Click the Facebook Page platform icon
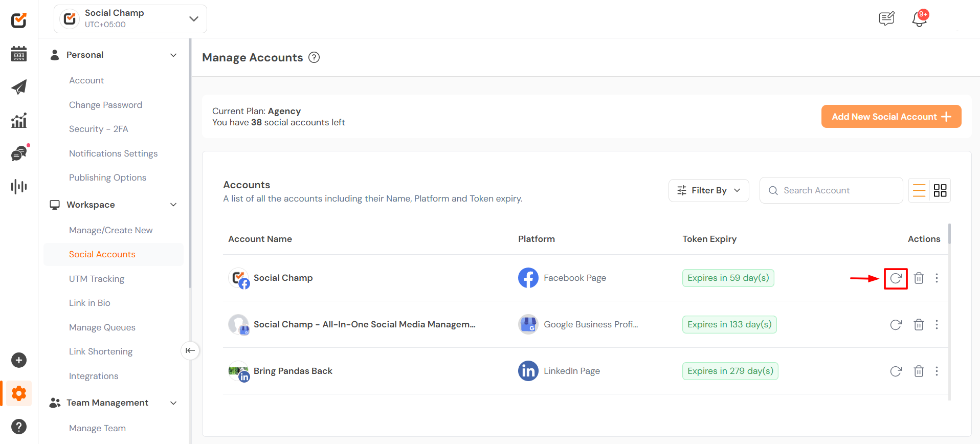980x444 pixels. pyautogui.click(x=528, y=278)
